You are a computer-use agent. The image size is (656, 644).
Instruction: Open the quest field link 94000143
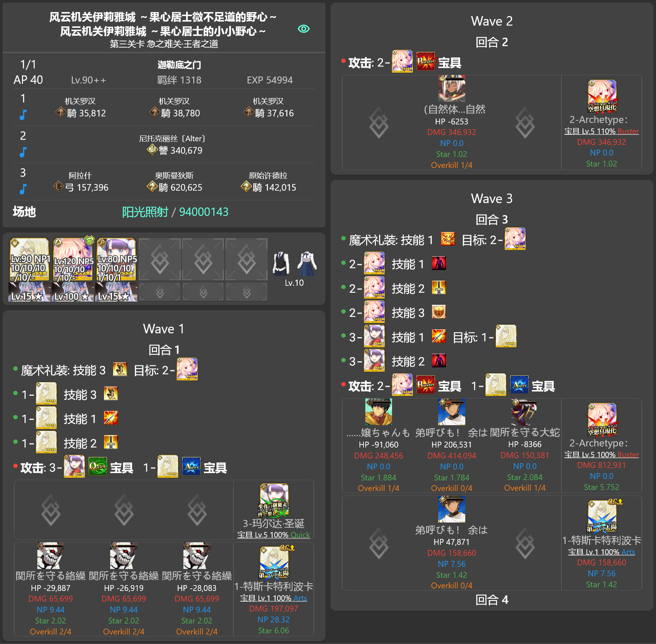(x=204, y=211)
